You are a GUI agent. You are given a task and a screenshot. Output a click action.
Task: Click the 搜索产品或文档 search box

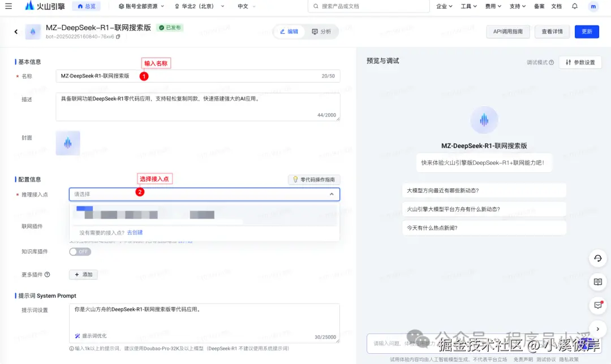point(368,6)
